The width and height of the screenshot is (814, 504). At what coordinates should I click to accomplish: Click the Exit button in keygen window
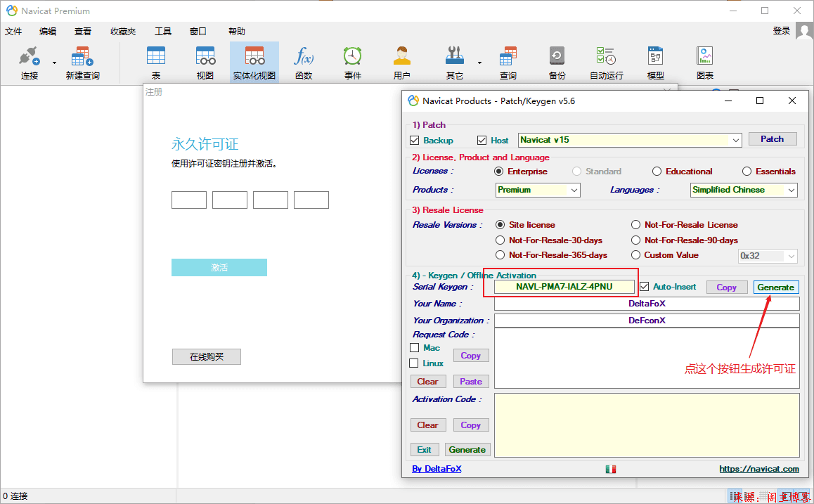click(x=424, y=449)
